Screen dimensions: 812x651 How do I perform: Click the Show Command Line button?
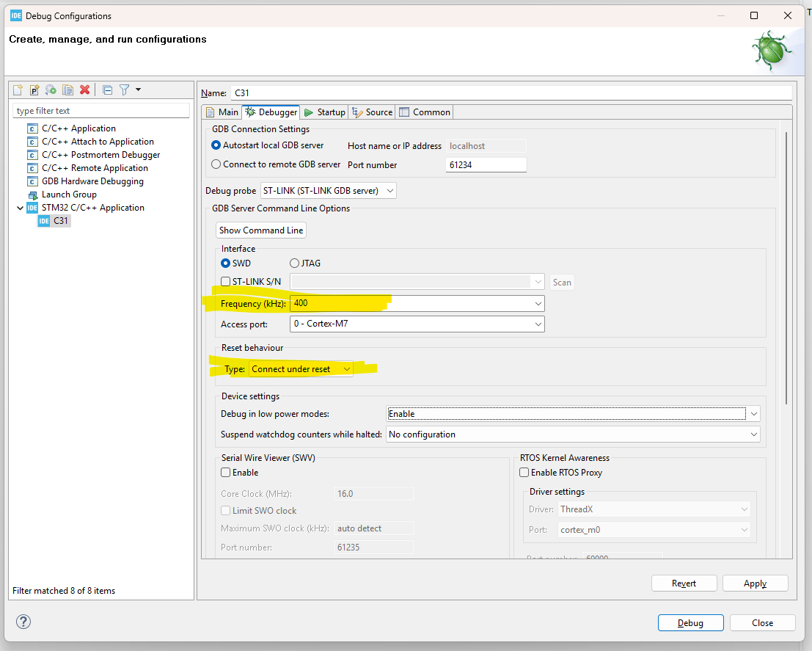260,230
